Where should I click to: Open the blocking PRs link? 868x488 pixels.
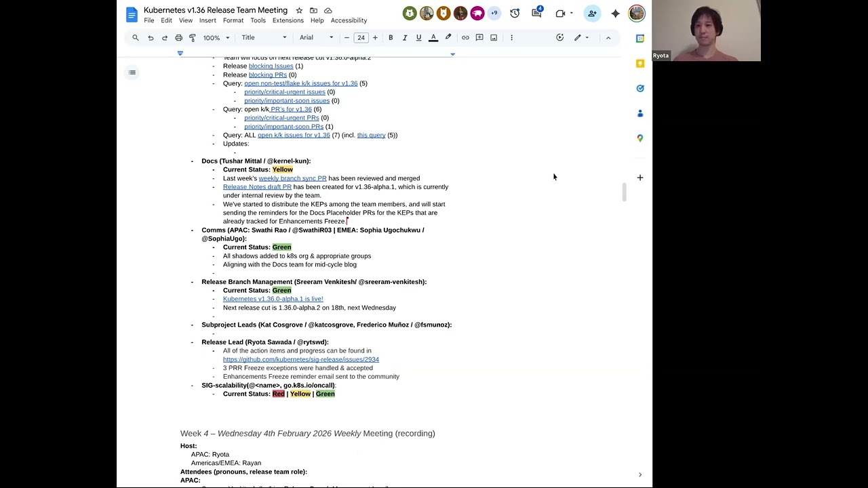268,75
